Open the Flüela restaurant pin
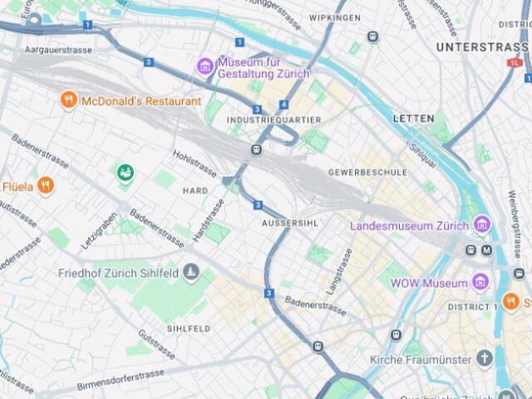Image resolution: width=532 pixels, height=399 pixels. click(46, 185)
